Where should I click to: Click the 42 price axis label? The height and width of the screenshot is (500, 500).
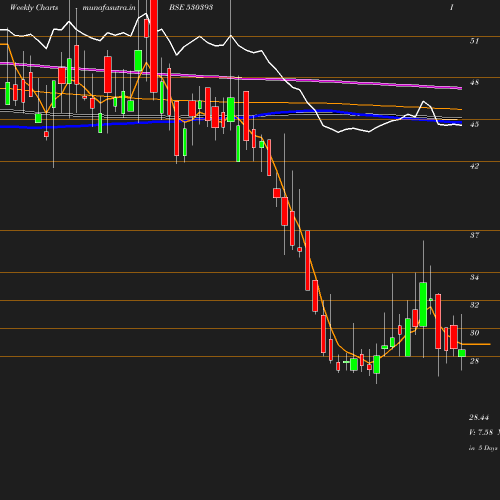(474, 166)
